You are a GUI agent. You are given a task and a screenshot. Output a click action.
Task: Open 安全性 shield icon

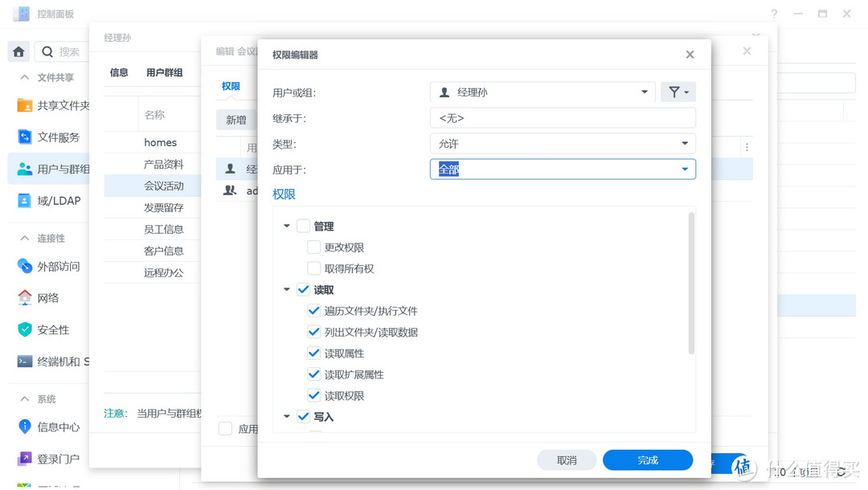pos(25,330)
